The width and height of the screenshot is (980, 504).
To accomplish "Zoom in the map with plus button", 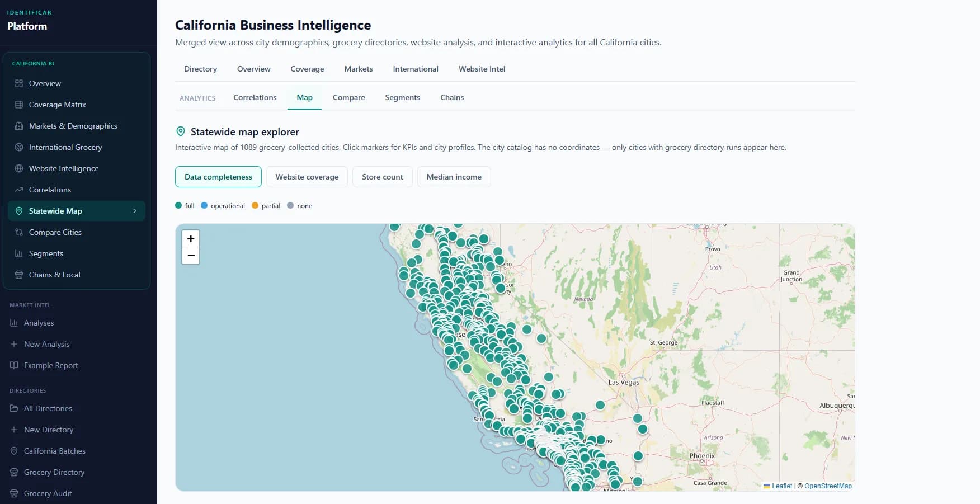I will (x=191, y=239).
